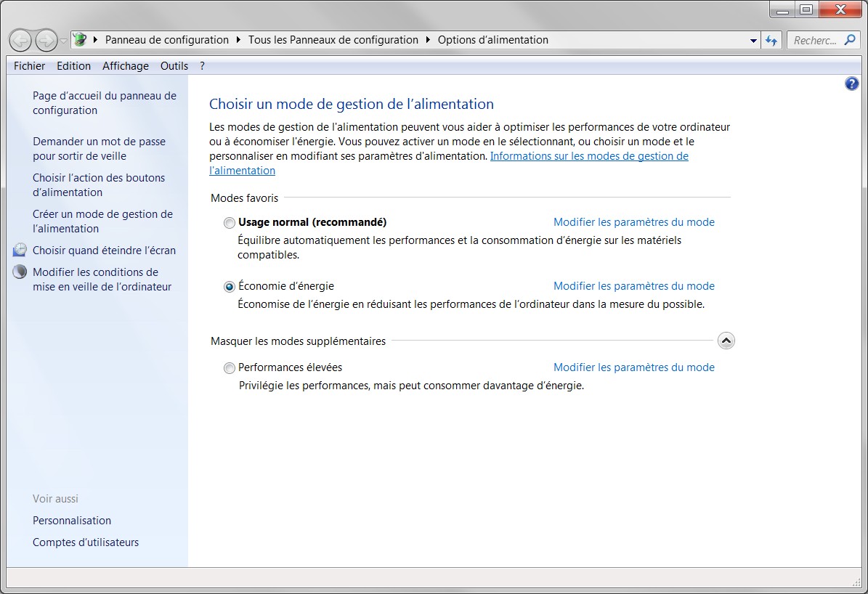Screen dimensions: 868x594
Task: Collapse additional modes with chevron button
Action: point(726,341)
